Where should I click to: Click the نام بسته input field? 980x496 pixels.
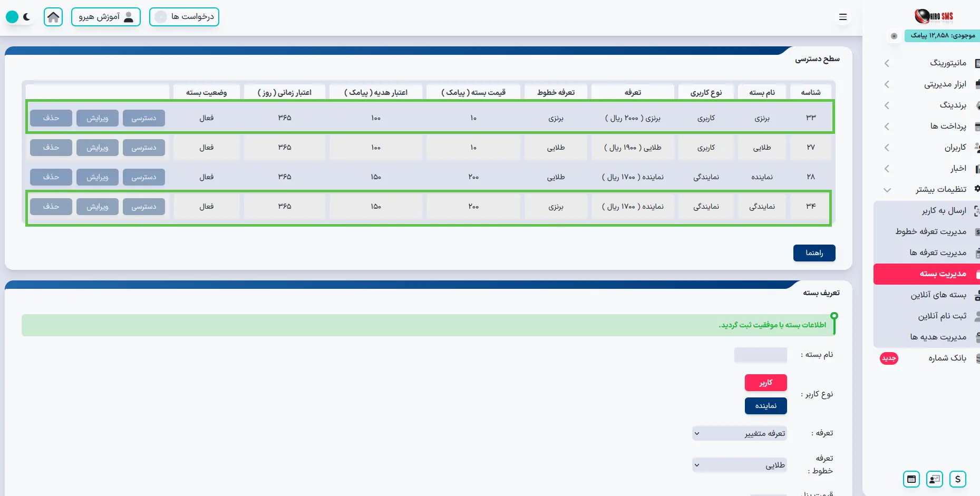[760, 355]
